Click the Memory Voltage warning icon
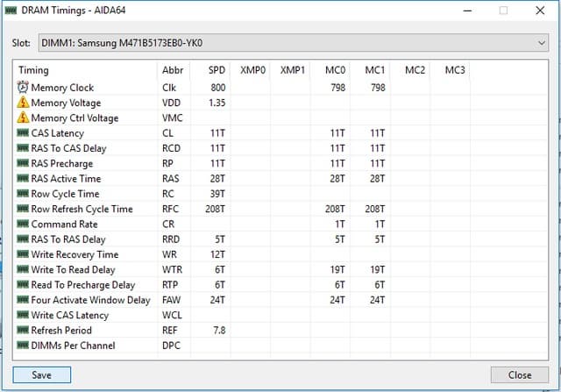 [x=23, y=103]
